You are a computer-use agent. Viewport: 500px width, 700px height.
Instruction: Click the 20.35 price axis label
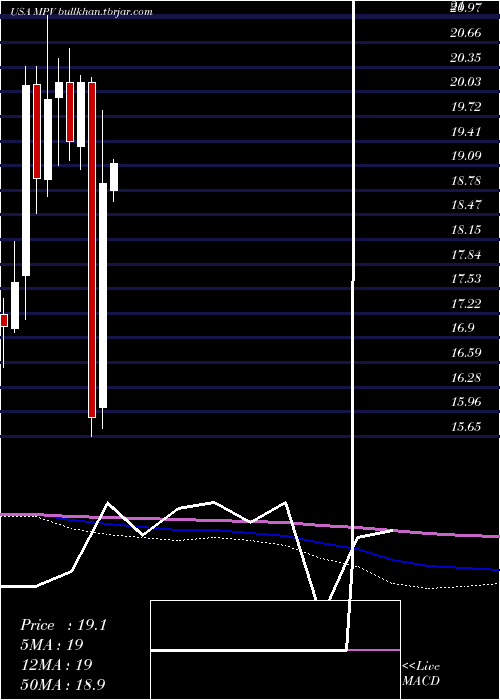click(466, 58)
